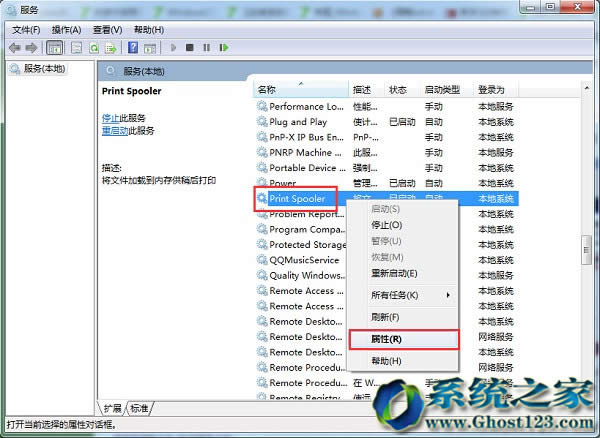Image resolution: width=600 pixels, height=438 pixels.
Task: Select the Remote Procedu... service described 在 W...
Action: pyautogui.click(x=386, y=383)
